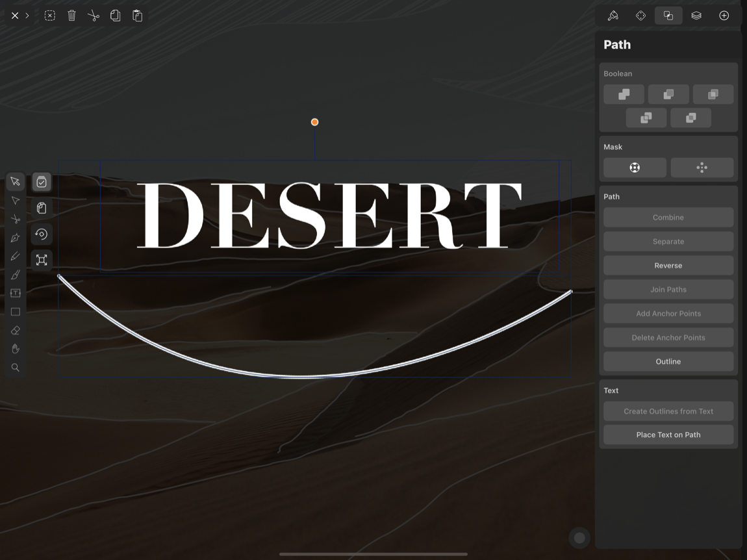The height and width of the screenshot is (560, 747).
Task: Tap the round quick-actions button on canvas
Action: [x=579, y=538]
